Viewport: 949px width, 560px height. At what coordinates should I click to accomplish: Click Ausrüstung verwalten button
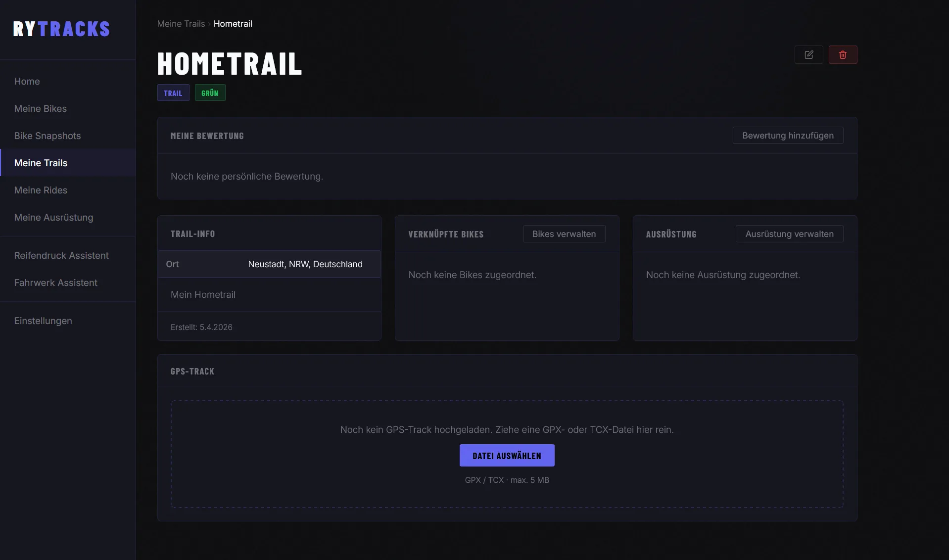point(789,234)
